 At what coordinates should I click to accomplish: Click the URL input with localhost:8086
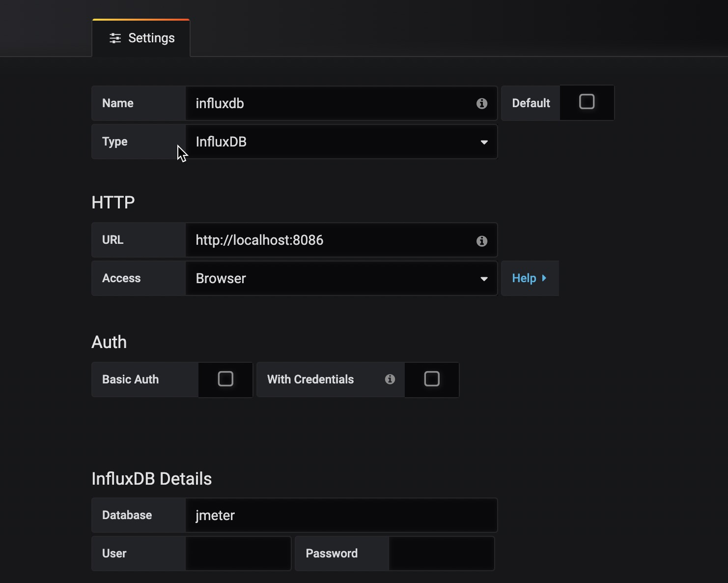coord(341,240)
